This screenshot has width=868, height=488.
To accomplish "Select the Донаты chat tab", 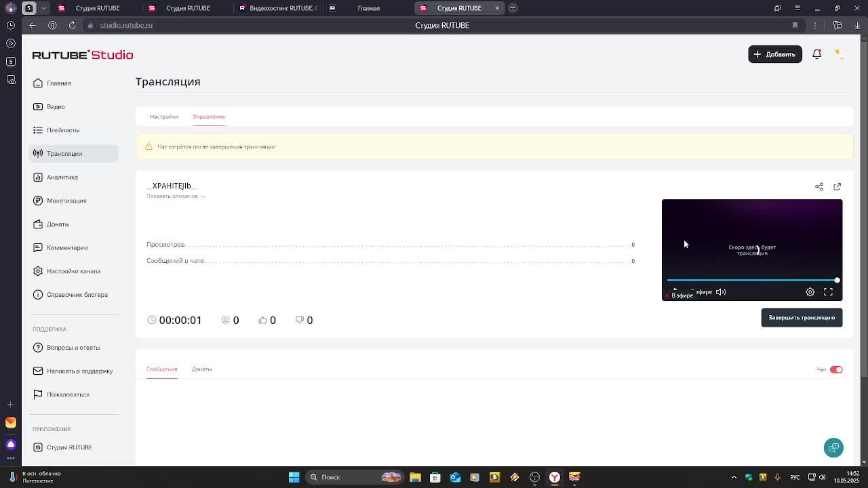I will tap(201, 369).
